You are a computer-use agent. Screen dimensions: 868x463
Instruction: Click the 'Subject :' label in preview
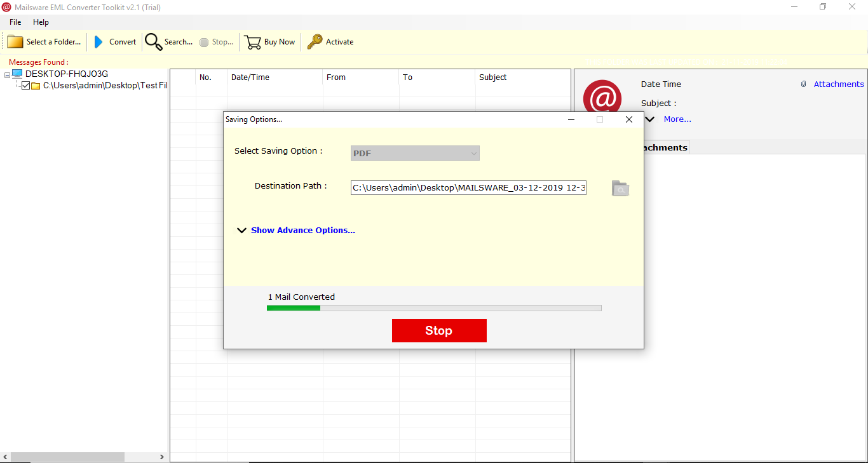tap(659, 103)
